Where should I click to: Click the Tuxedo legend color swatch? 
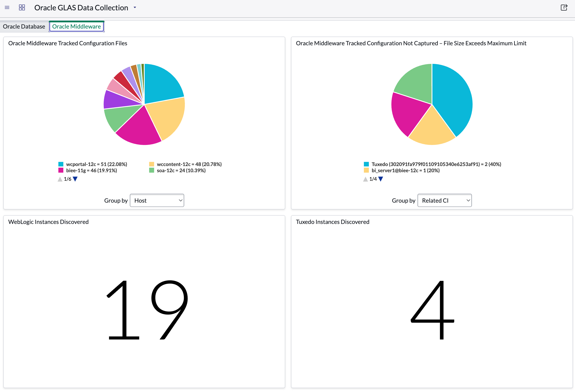tap(366, 164)
